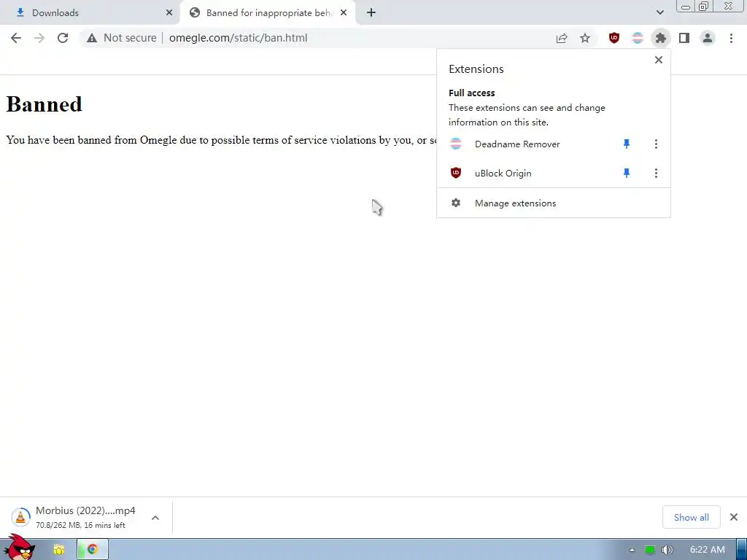The image size is (747, 560).
Task: Click the VLC cone icon on download
Action: point(20,517)
